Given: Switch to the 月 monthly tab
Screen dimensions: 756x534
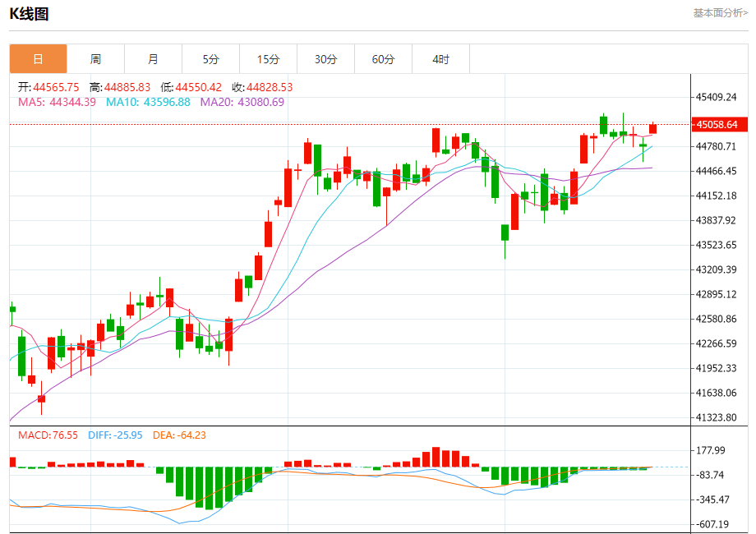Looking at the screenshot, I should (154, 59).
